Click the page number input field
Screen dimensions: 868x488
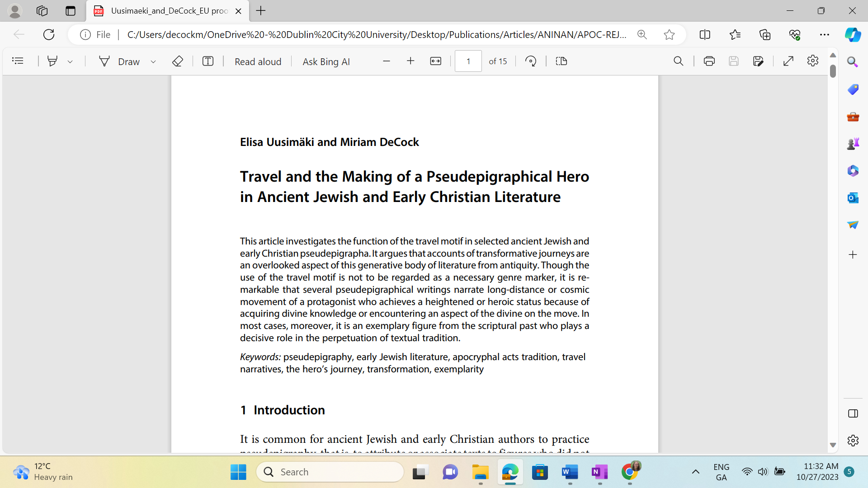468,61
